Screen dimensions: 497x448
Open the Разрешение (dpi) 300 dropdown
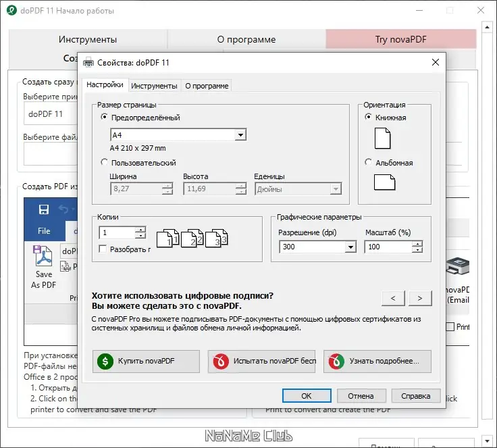[350, 247]
